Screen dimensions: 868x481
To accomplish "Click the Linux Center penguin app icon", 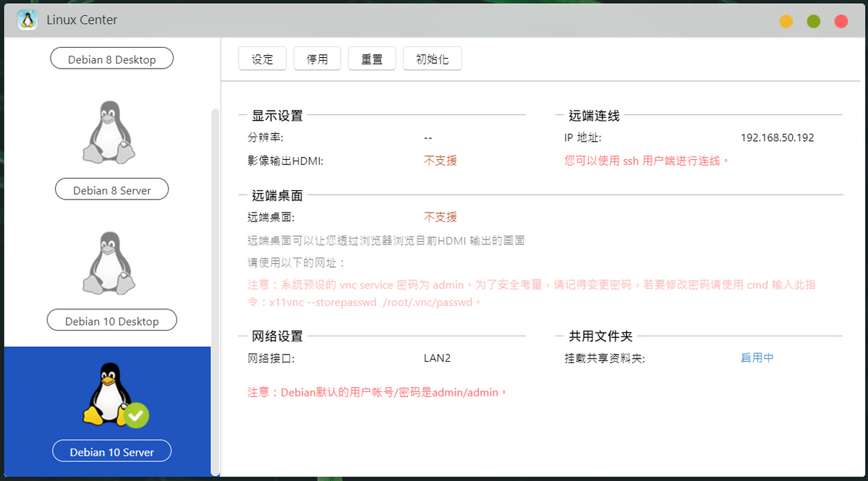I will click(x=27, y=20).
